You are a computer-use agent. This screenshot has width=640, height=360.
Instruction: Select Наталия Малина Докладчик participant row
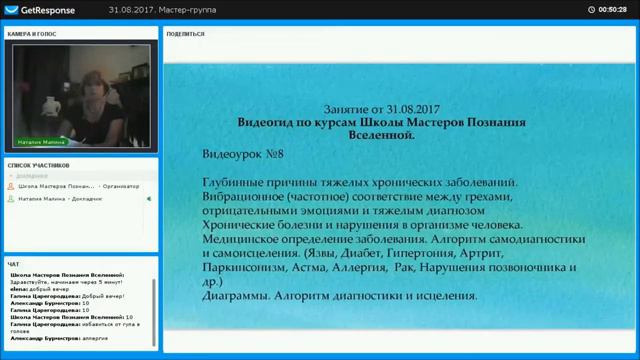pyautogui.click(x=79, y=199)
